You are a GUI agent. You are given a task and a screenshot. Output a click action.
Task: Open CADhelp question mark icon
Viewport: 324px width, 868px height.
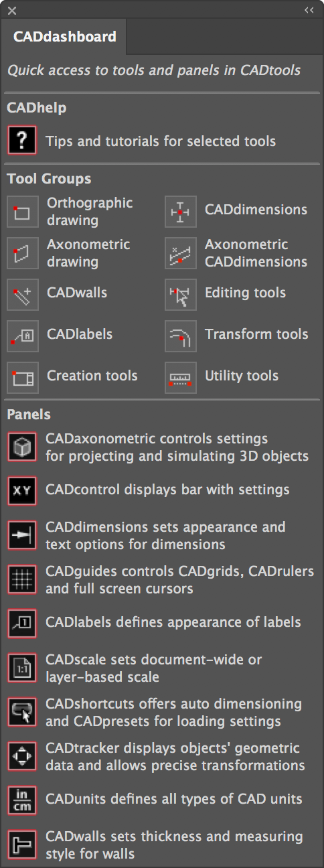coord(22,141)
